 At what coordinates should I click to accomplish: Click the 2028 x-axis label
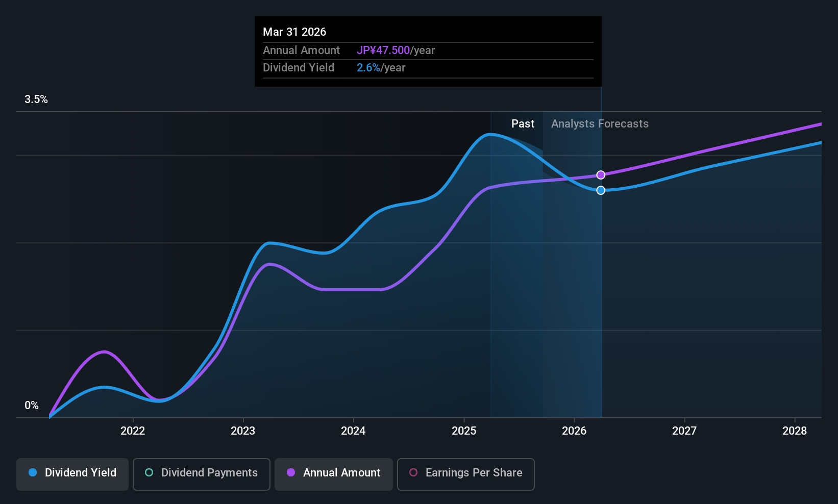click(795, 431)
